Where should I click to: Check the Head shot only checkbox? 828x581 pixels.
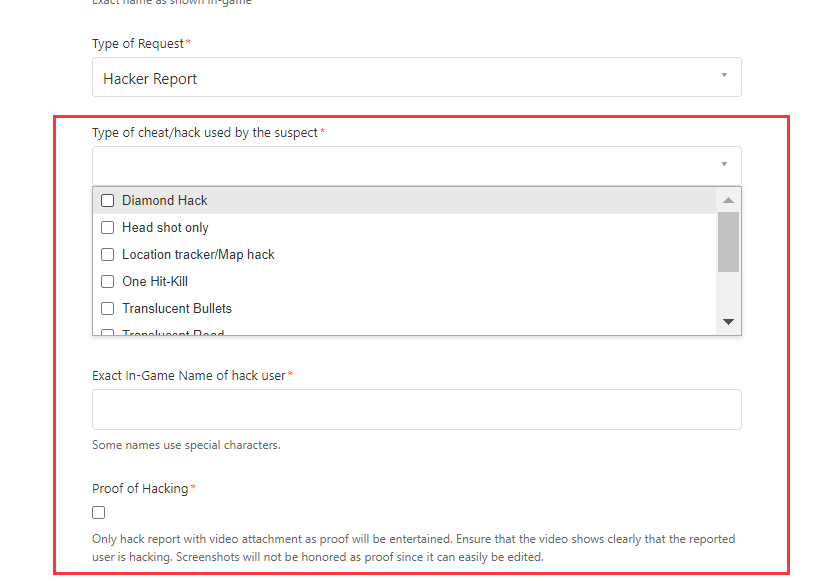(x=107, y=227)
